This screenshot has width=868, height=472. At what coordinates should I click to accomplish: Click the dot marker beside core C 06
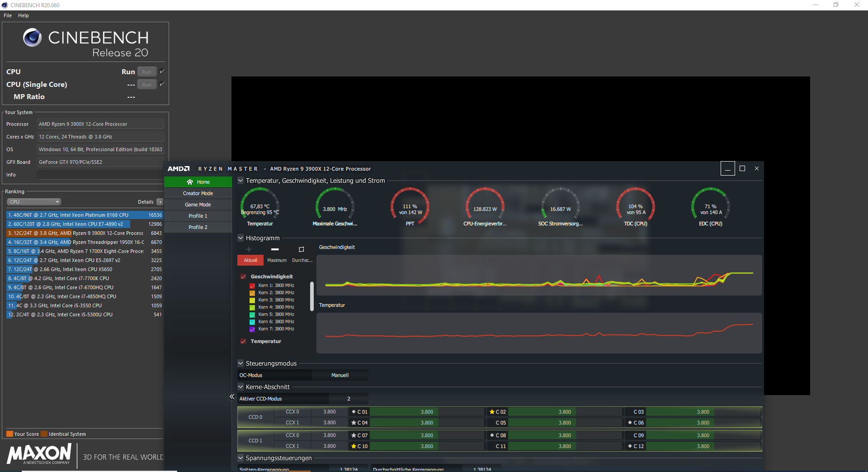point(630,423)
